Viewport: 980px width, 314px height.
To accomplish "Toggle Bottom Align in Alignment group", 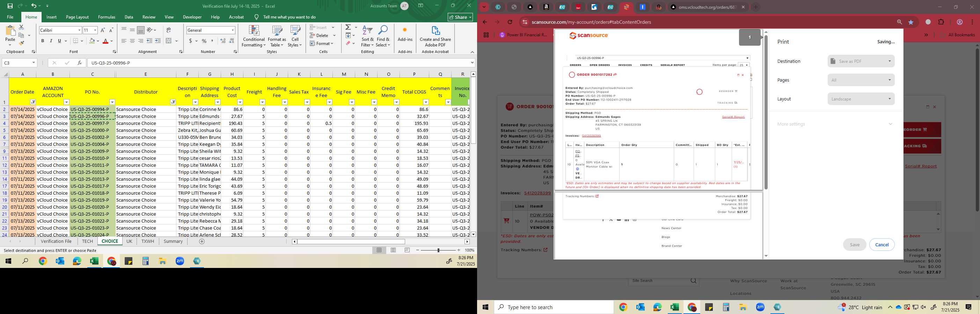I will (140, 30).
